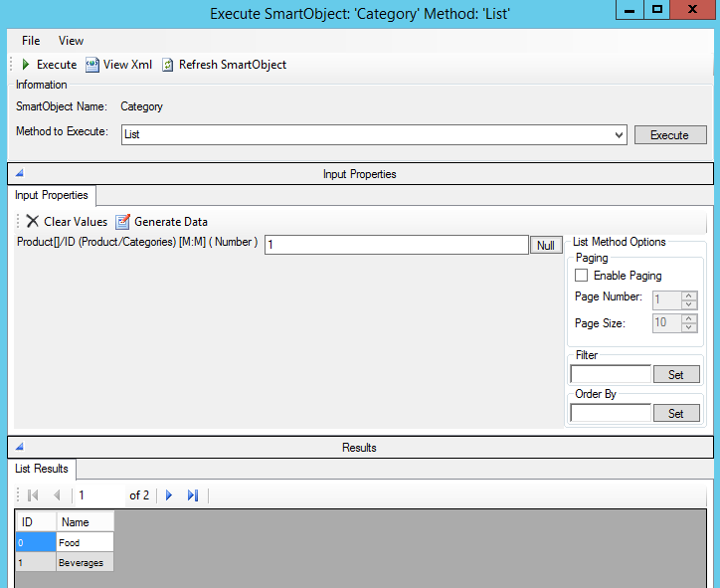This screenshot has width=720, height=588.
Task: Jump to last results page
Action: (x=193, y=495)
